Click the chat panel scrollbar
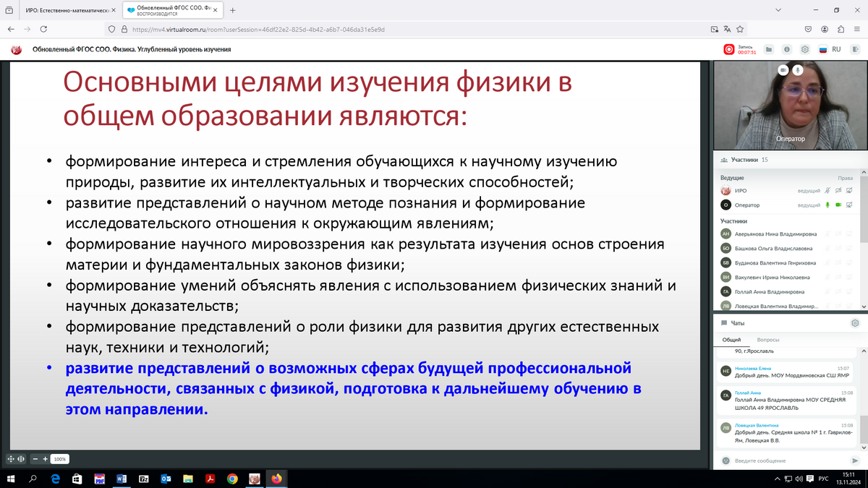The width and height of the screenshot is (868, 488). point(862,430)
